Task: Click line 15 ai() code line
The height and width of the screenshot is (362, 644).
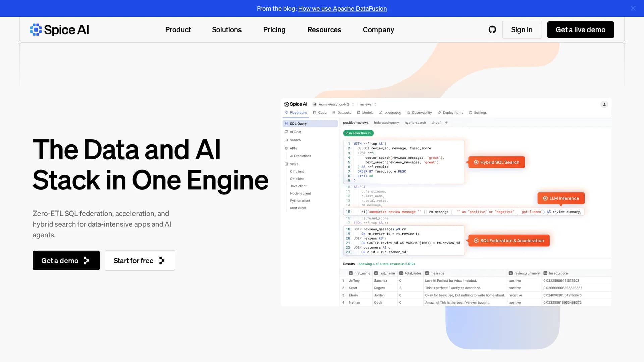Action: click(x=464, y=212)
